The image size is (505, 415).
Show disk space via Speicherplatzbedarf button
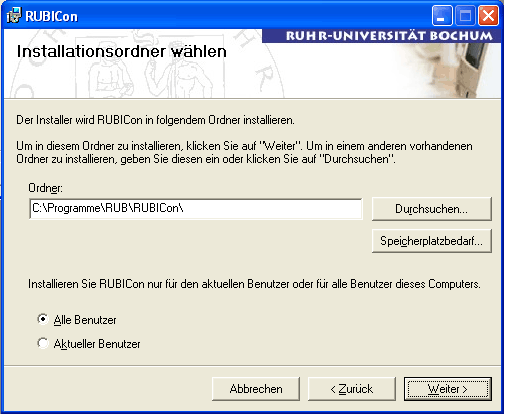point(432,241)
